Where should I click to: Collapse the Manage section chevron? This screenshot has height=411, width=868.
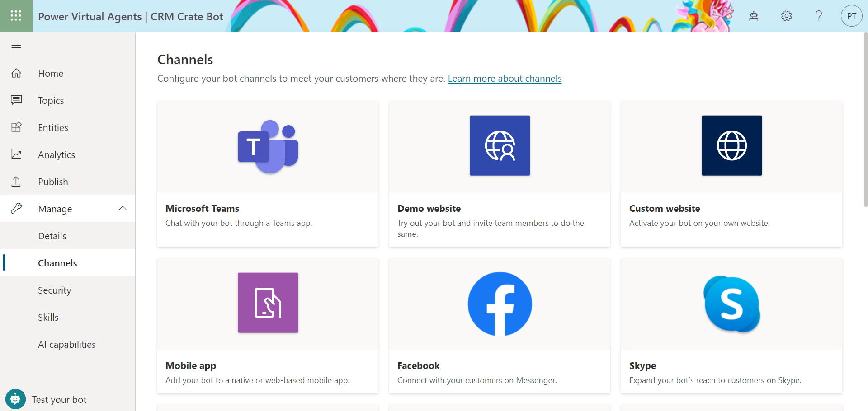point(122,208)
